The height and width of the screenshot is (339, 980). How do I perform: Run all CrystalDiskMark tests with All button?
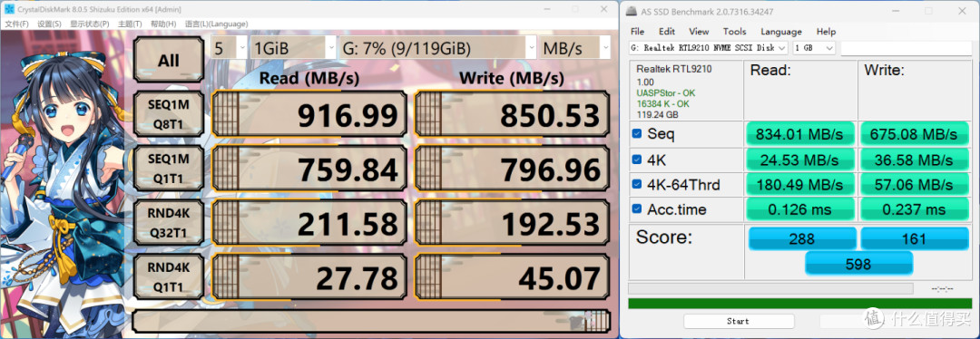168,60
